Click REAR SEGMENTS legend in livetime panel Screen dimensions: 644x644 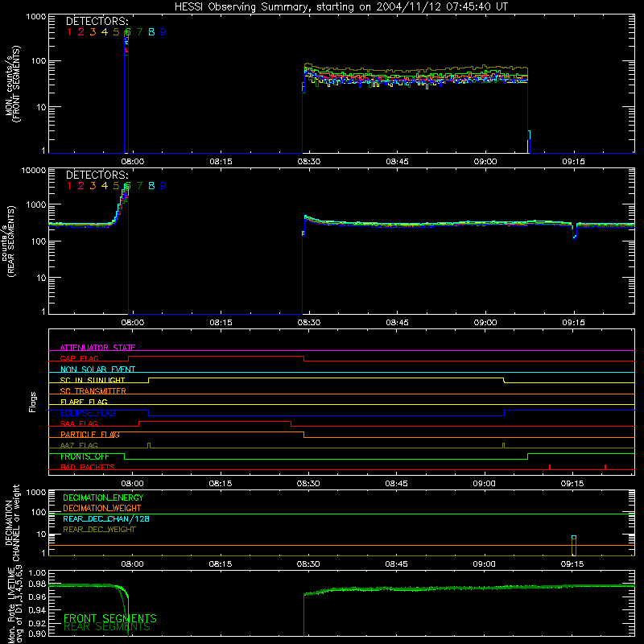[x=107, y=627]
